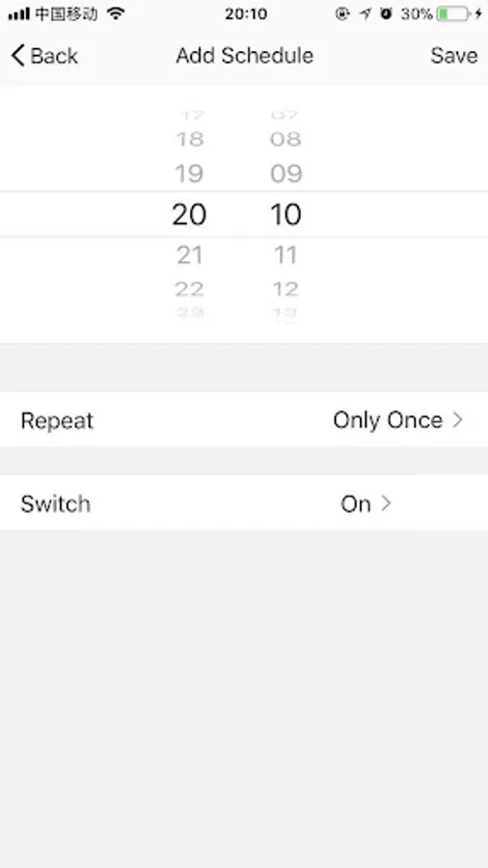Tap the Switch row label

click(55, 503)
